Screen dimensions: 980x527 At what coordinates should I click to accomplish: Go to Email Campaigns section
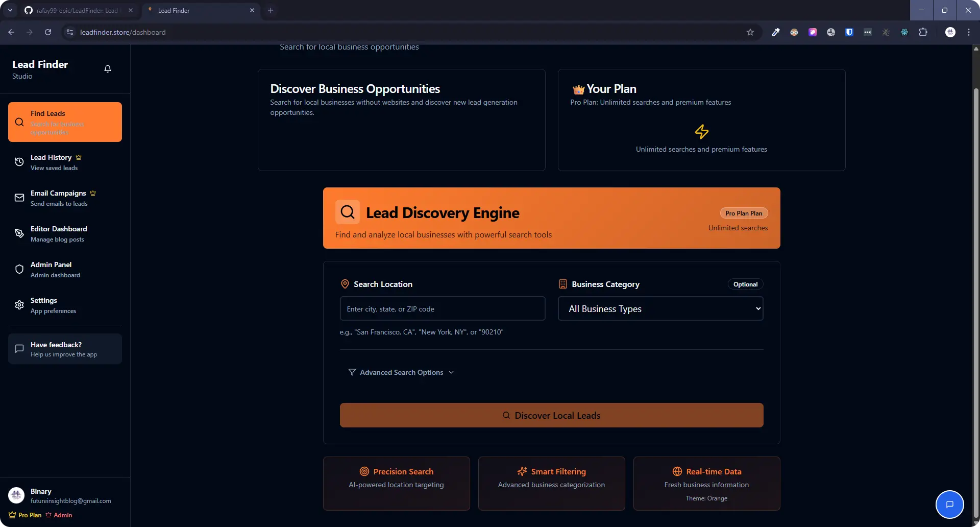[65, 198]
